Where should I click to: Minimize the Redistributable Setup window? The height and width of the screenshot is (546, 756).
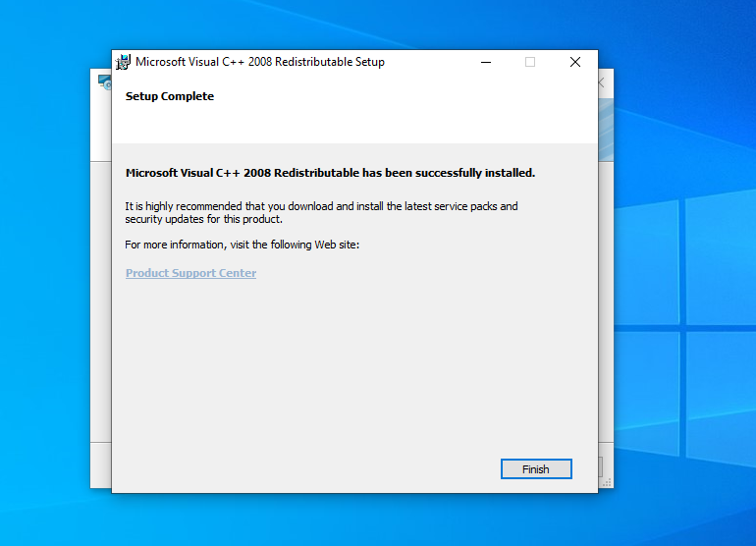[486, 62]
